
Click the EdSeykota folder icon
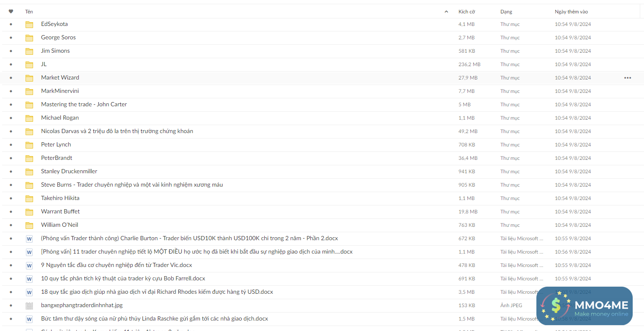[29, 24]
